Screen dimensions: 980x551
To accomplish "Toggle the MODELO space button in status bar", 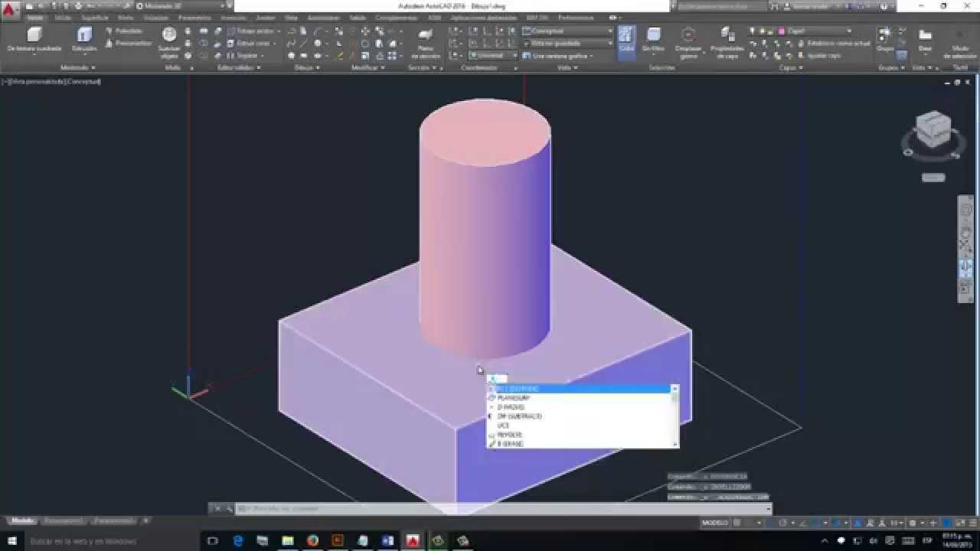I will click(x=714, y=523).
